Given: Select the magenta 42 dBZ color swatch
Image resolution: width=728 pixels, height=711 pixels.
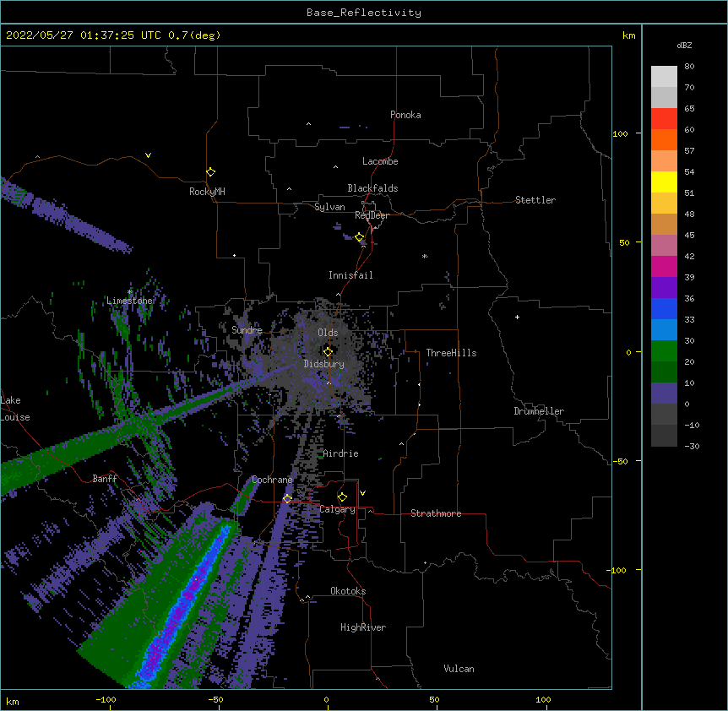Looking at the screenshot, I should click(x=664, y=266).
